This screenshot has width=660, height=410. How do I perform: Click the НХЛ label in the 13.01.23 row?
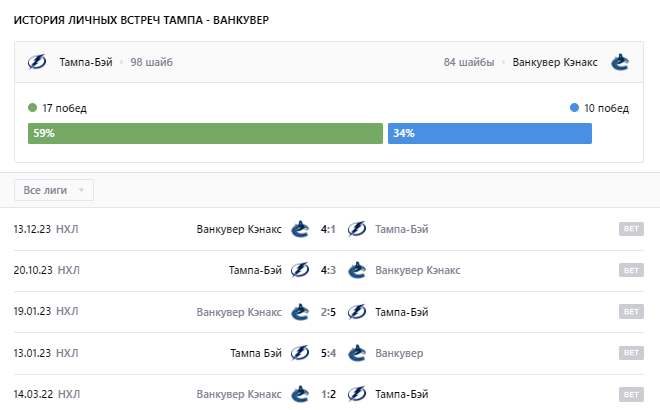67,353
